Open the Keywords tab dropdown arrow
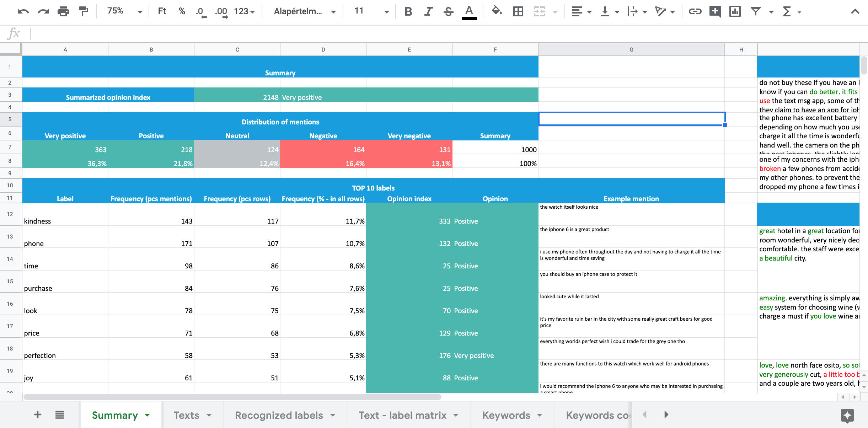Screen dimensions: 868x428 (x=540, y=415)
